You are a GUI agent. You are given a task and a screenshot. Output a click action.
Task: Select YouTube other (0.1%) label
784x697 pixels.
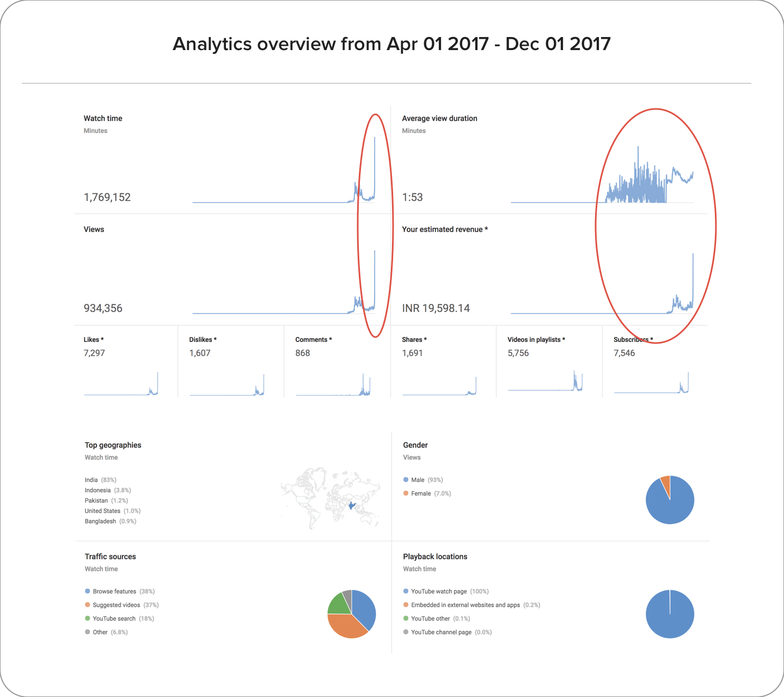click(x=440, y=619)
